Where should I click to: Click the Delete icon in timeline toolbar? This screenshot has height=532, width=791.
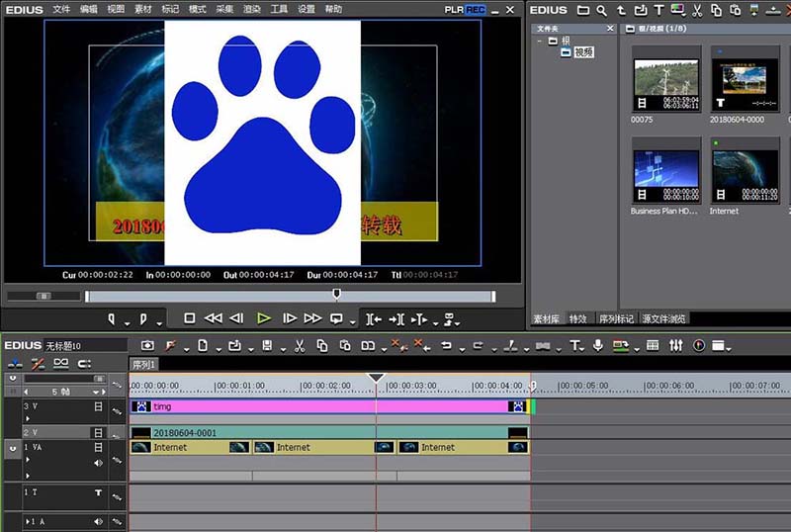[x=399, y=345]
